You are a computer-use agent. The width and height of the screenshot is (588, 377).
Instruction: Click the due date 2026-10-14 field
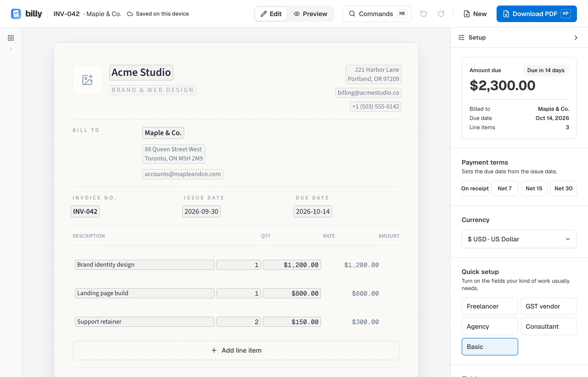click(x=313, y=211)
